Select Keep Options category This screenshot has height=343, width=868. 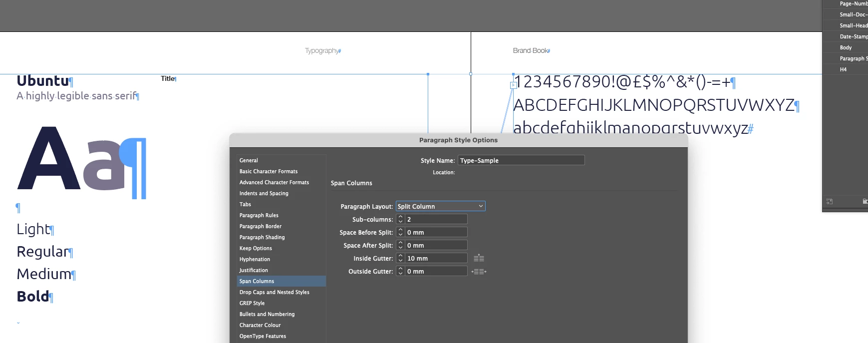pyautogui.click(x=281, y=248)
